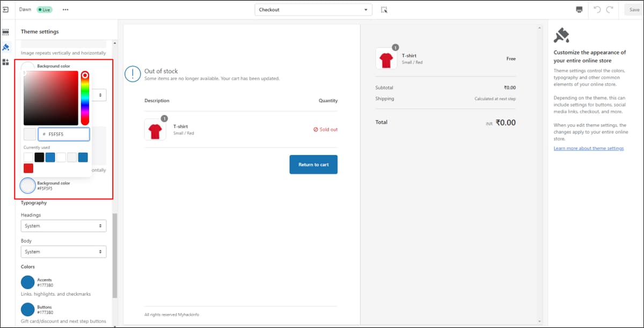Screen dimensions: 644x328
Task: Click the Return to cart button
Action: [x=313, y=165]
